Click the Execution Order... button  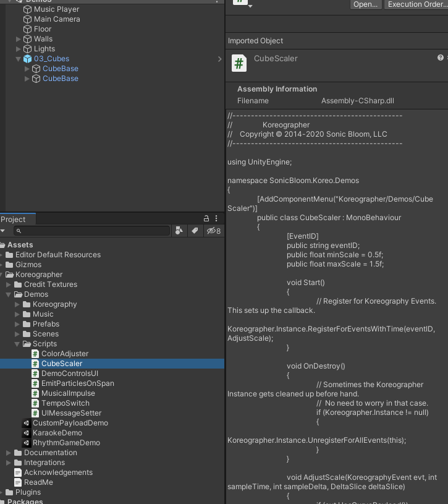pyautogui.click(x=416, y=4)
